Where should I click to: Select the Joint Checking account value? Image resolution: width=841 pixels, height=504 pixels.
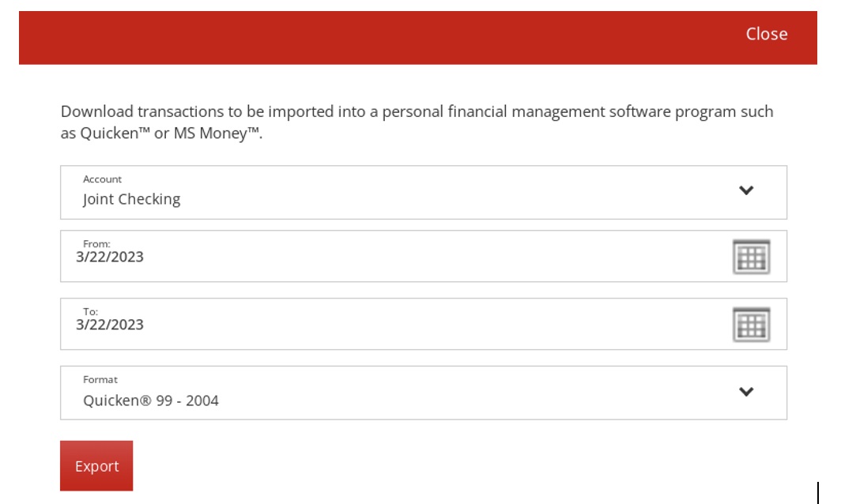click(132, 199)
